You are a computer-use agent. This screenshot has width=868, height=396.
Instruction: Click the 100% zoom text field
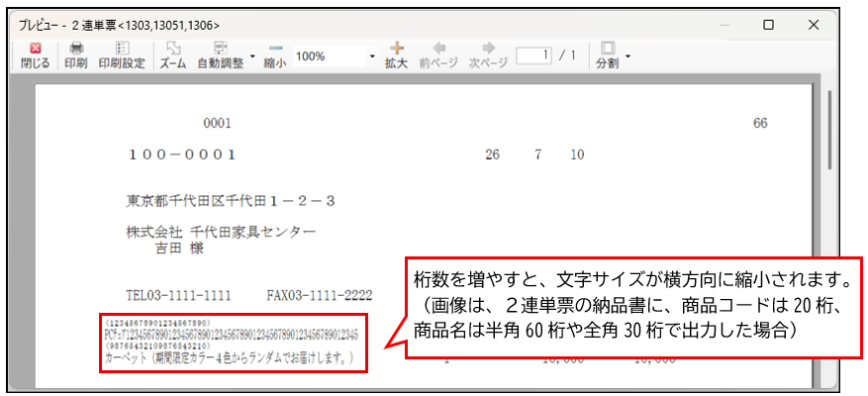coord(330,56)
